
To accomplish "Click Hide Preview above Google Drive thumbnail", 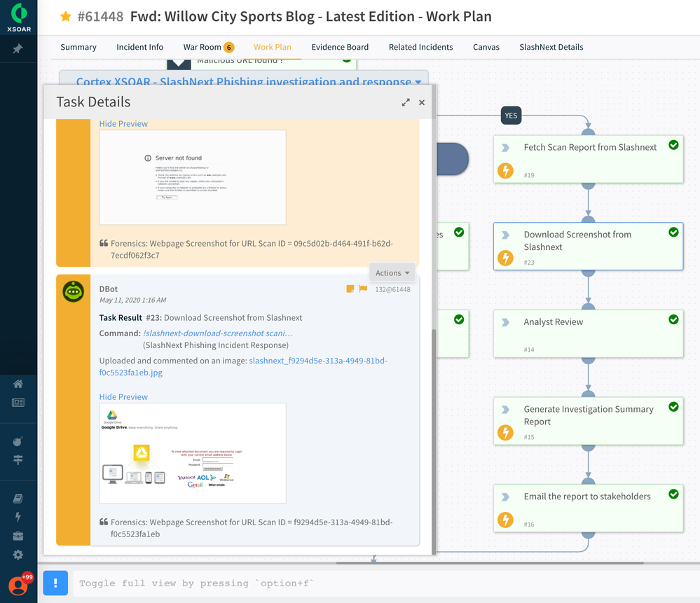I will 123,397.
